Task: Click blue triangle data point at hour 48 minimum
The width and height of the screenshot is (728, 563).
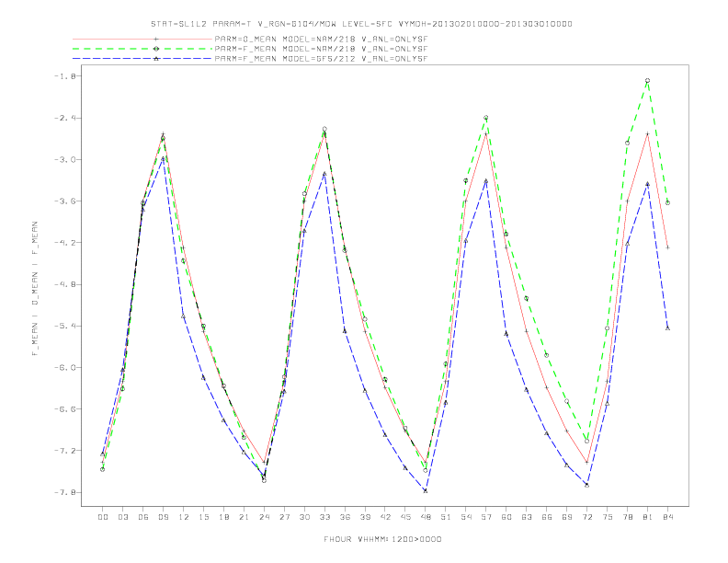Action: [x=426, y=490]
